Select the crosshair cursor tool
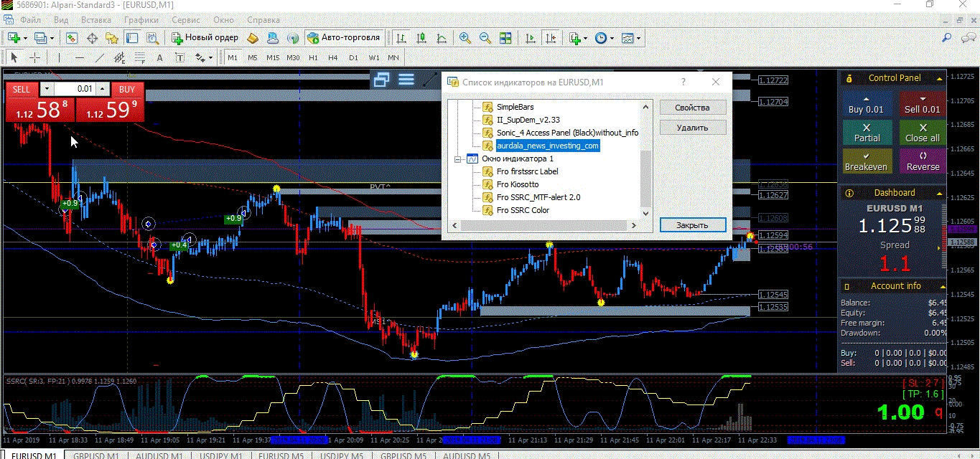The width and height of the screenshot is (980, 459). (x=34, y=57)
